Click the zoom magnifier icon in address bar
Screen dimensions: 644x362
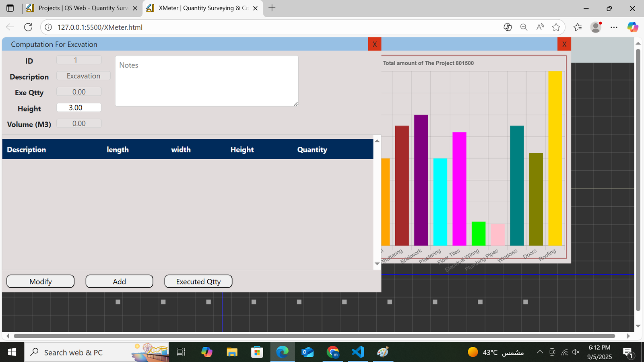[x=524, y=27]
